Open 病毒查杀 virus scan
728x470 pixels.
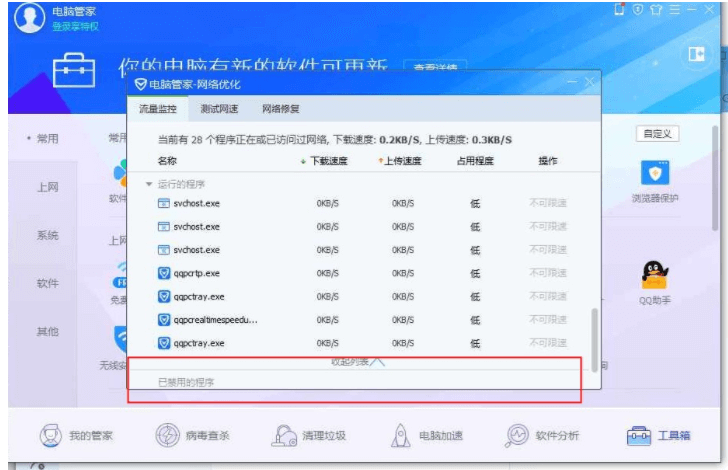[x=192, y=436]
